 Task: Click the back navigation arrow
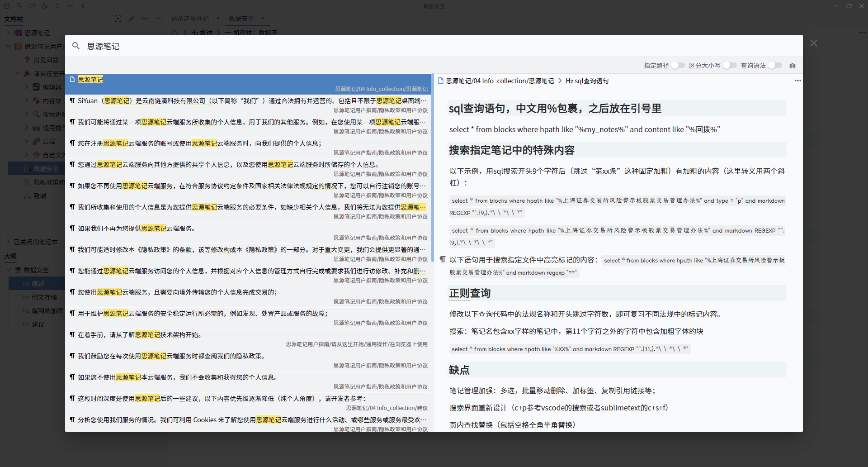pyautogui.click(x=83, y=6)
